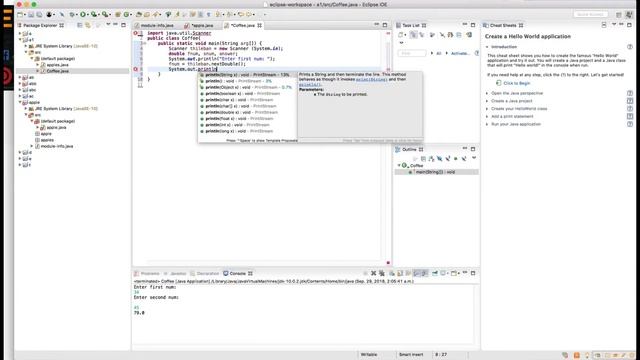Click help icon for Create a Java project
640x360 pixels.
click(630, 101)
